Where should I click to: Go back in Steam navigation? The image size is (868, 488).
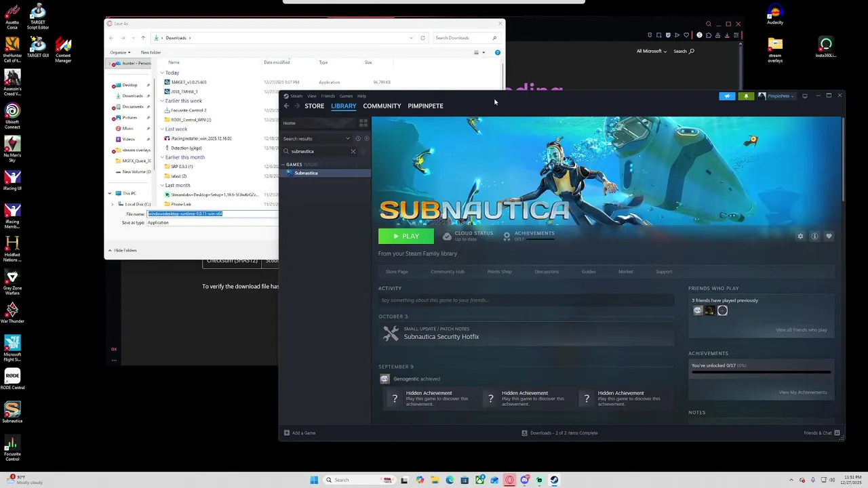[x=286, y=106]
